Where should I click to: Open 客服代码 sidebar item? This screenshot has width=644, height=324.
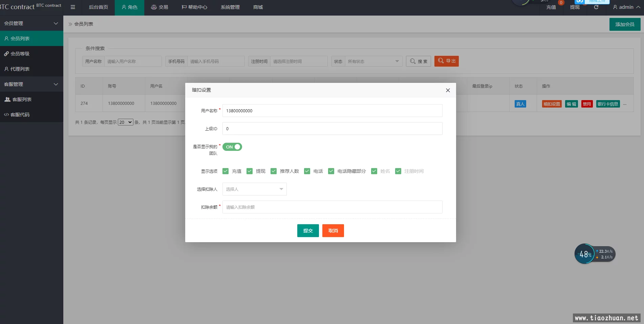point(20,115)
